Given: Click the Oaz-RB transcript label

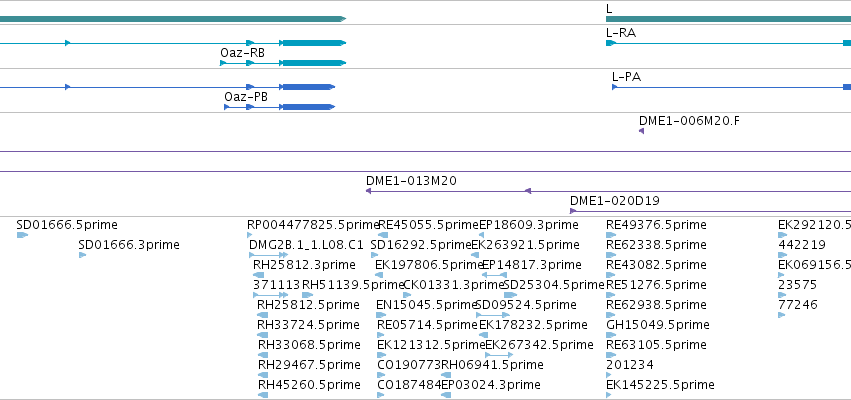Looking at the screenshot, I should tap(243, 53).
